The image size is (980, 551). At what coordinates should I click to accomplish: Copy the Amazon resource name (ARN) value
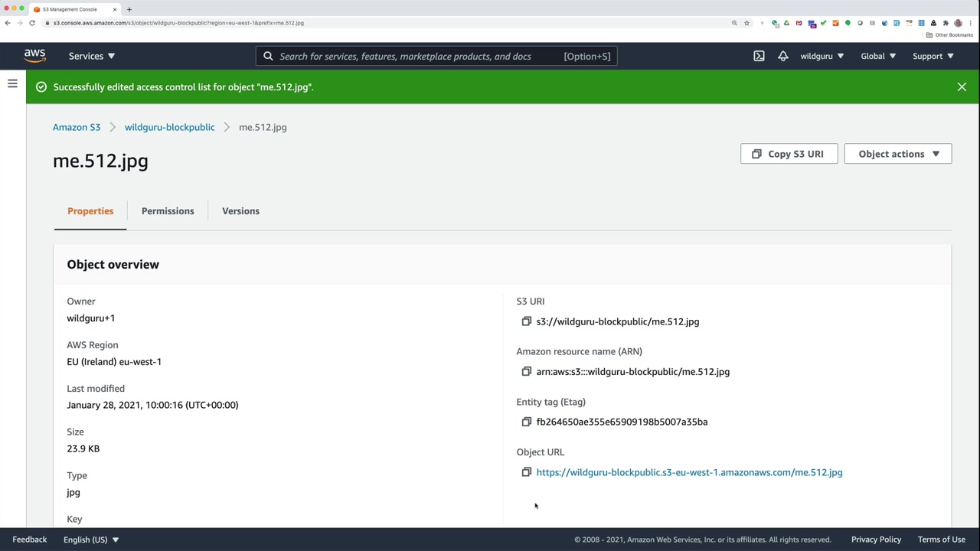tap(526, 372)
